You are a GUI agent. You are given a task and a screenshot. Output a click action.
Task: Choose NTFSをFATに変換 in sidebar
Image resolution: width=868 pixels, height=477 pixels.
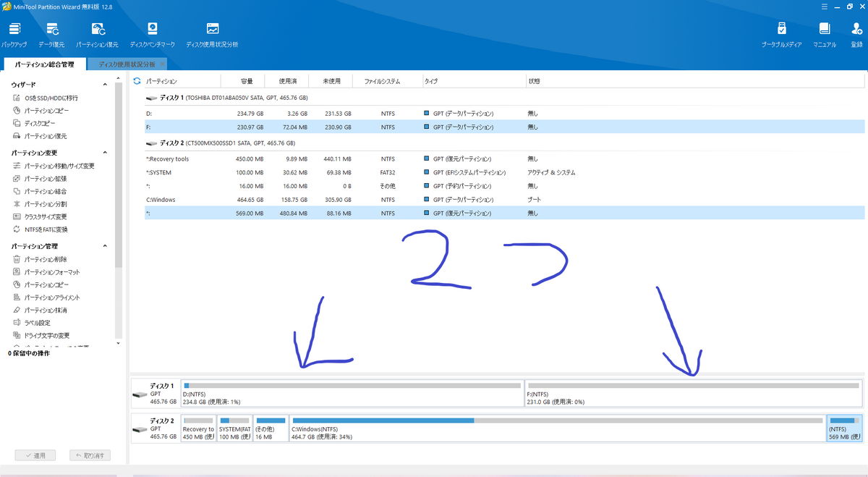(41, 229)
